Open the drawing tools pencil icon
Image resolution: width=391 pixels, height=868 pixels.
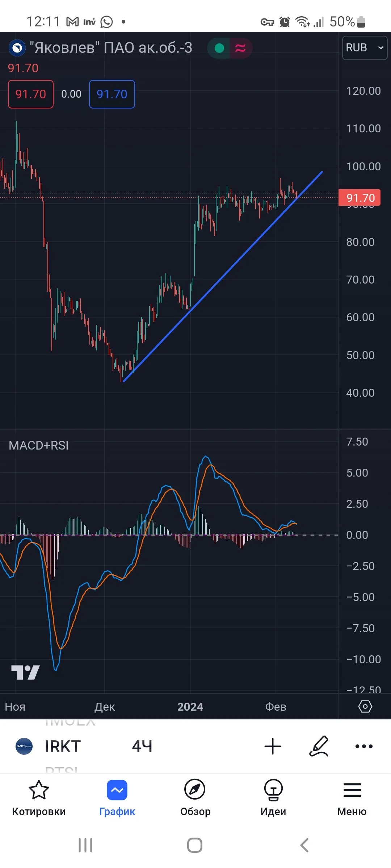[x=319, y=746]
